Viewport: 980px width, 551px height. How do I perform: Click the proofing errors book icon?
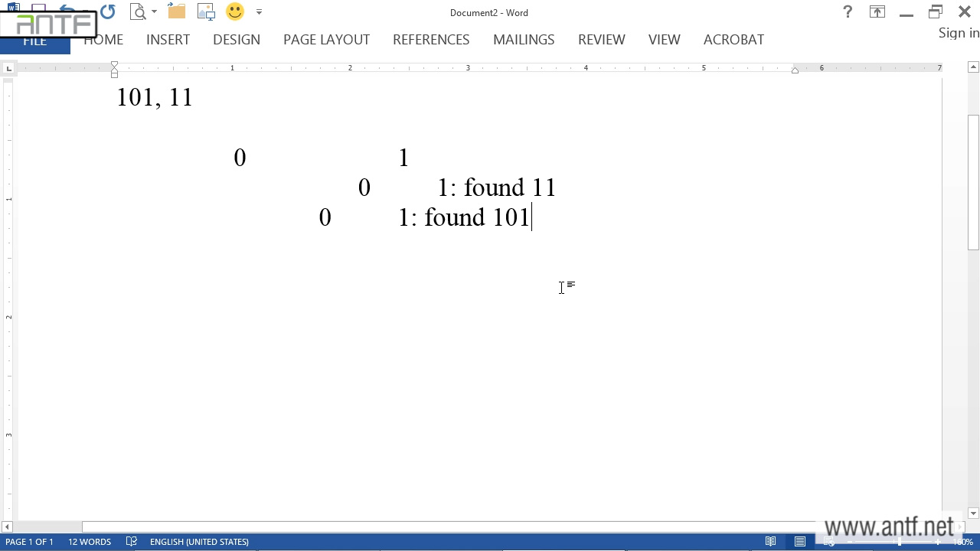132,542
